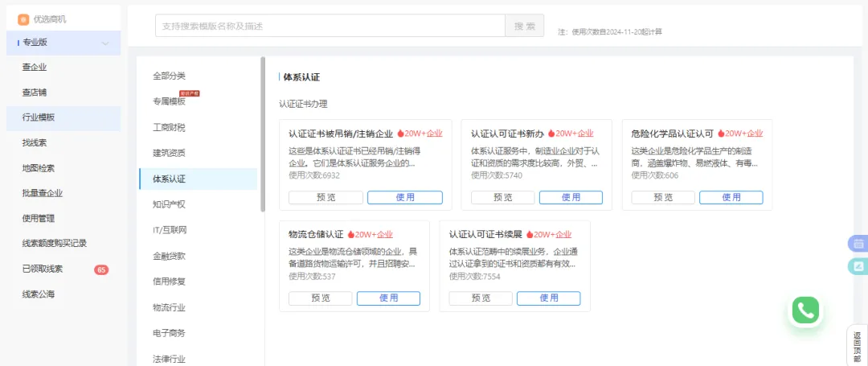
Task: Click the flame icon on 认证认可证书新办 card
Action: click(x=551, y=134)
